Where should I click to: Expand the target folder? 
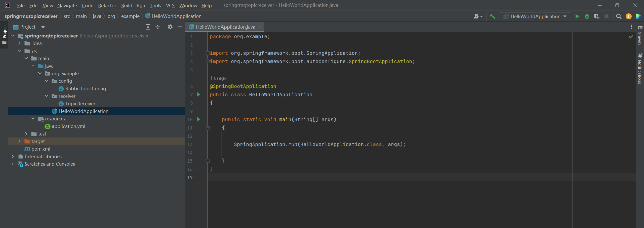[x=20, y=141]
